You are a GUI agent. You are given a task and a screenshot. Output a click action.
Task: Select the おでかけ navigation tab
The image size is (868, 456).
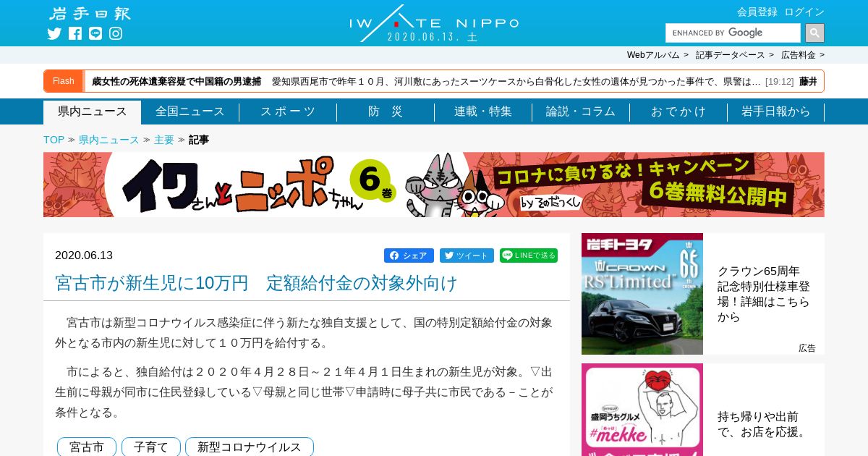pyautogui.click(x=678, y=112)
